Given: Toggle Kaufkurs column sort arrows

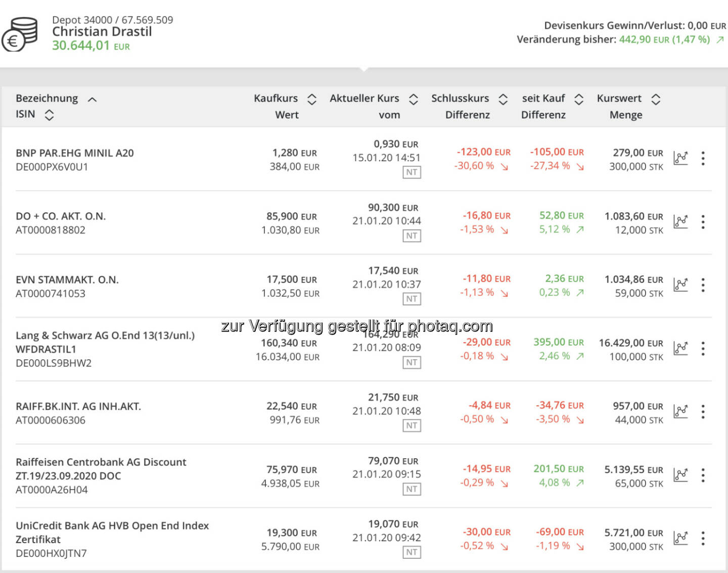Looking at the screenshot, I should point(312,100).
